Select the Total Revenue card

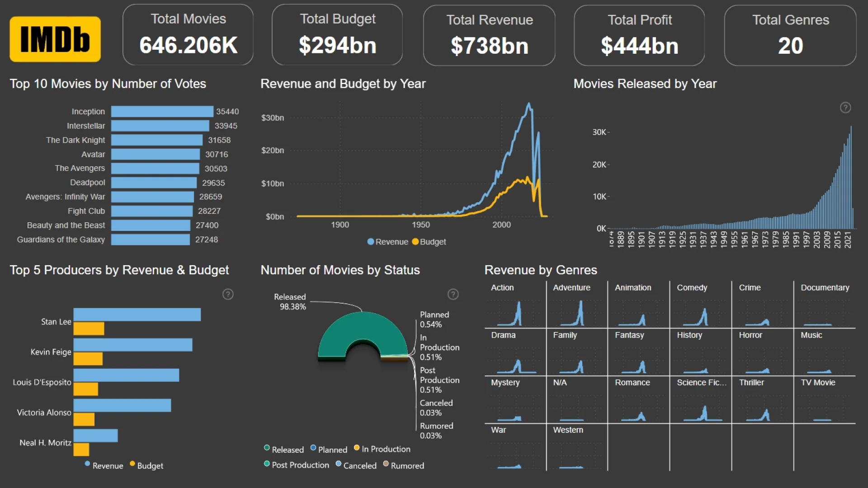(489, 35)
